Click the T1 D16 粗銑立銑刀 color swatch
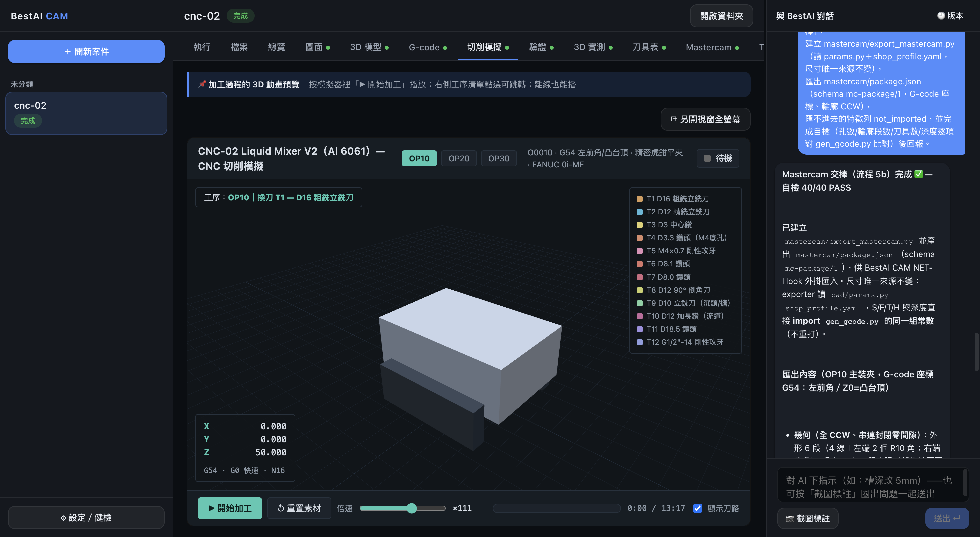This screenshot has height=537, width=980. (x=640, y=199)
